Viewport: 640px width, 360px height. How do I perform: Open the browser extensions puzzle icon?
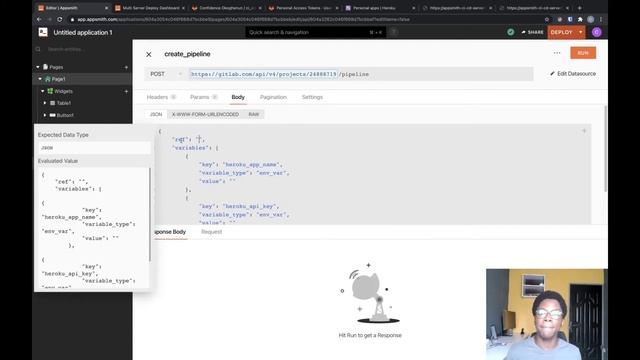580,19
